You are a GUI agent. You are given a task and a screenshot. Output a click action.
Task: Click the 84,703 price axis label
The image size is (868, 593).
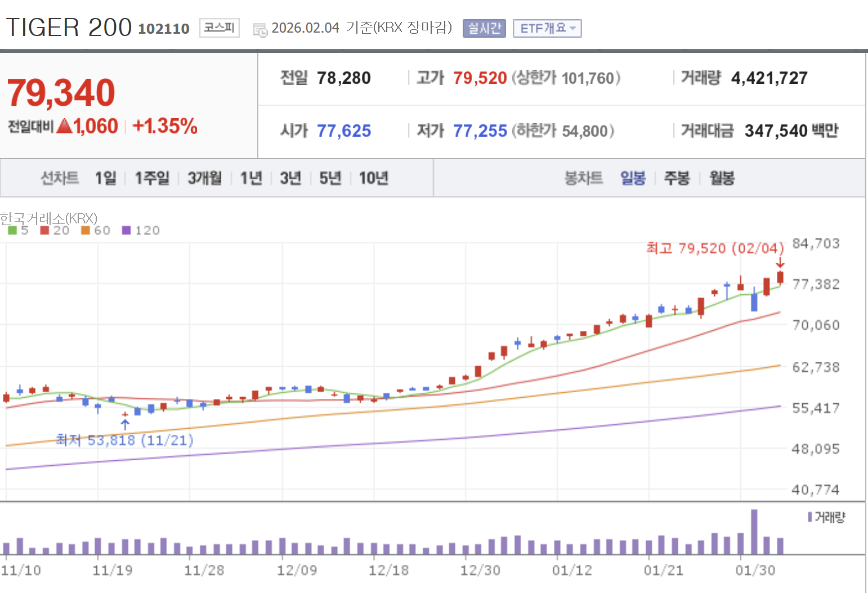(x=816, y=244)
